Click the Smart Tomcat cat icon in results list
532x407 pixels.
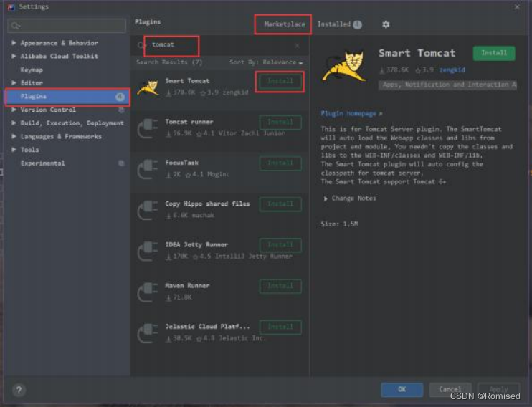[148, 87]
